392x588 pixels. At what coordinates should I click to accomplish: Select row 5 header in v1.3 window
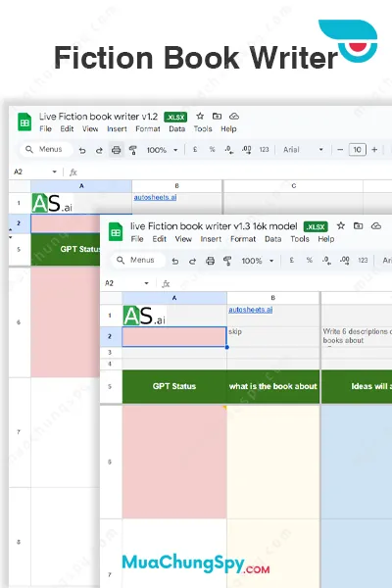click(111, 386)
